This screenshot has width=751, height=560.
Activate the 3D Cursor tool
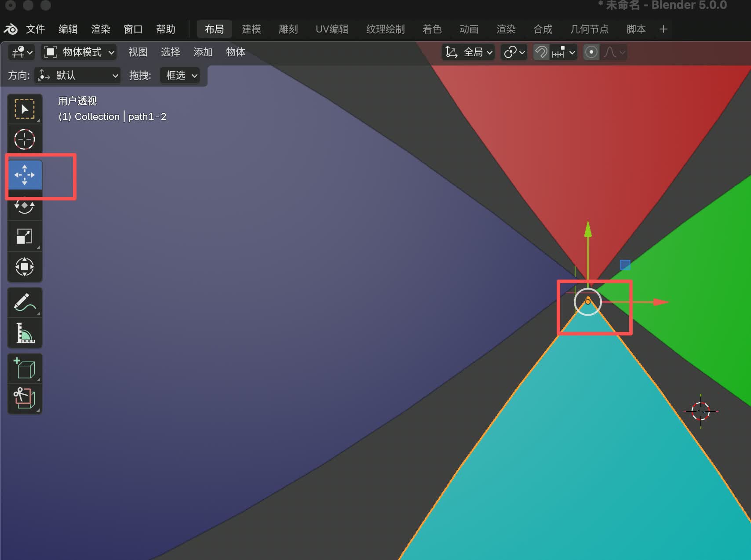tap(25, 139)
